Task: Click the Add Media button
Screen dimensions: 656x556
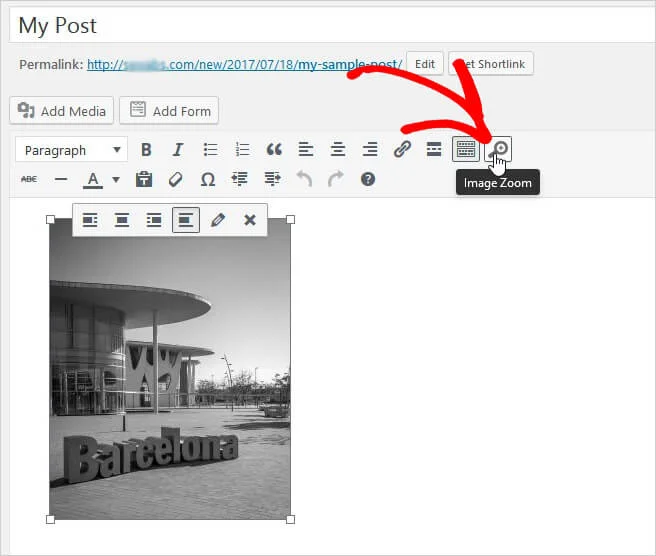Action: coord(61,111)
